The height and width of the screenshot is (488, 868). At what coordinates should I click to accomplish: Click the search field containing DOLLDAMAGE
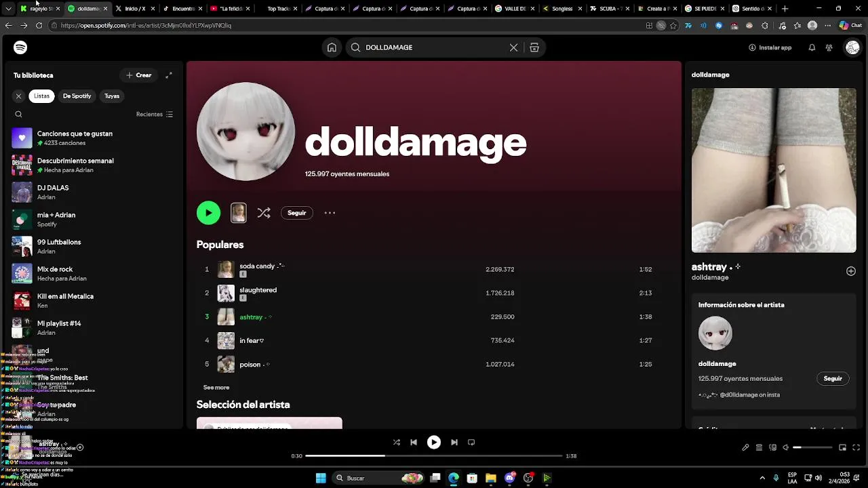434,47
